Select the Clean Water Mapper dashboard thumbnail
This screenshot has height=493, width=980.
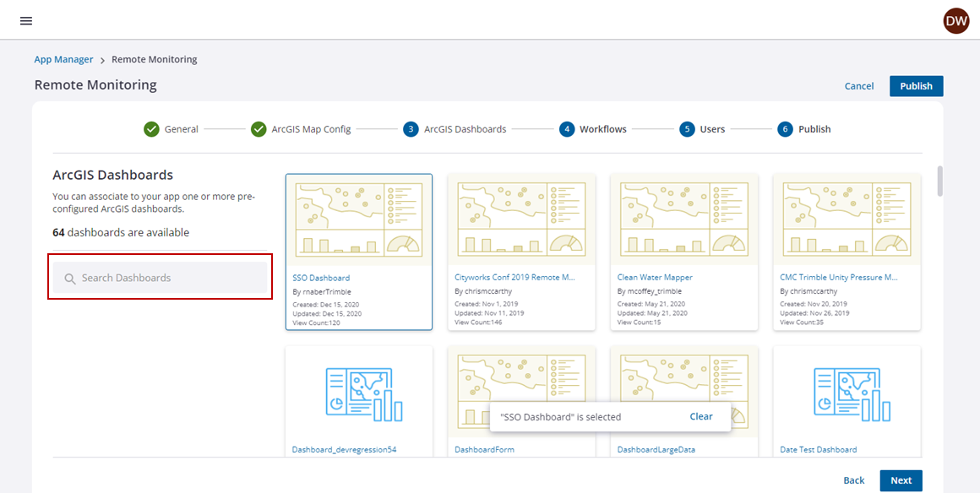tap(684, 219)
